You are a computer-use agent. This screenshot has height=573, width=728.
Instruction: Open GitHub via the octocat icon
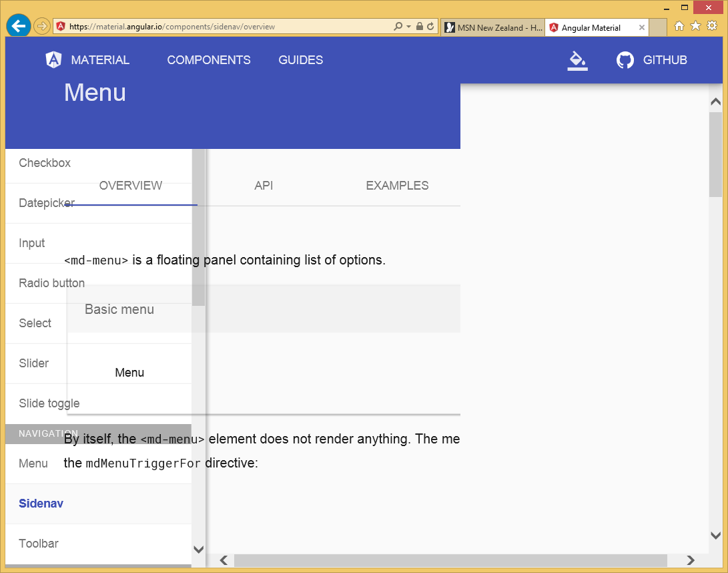(625, 59)
